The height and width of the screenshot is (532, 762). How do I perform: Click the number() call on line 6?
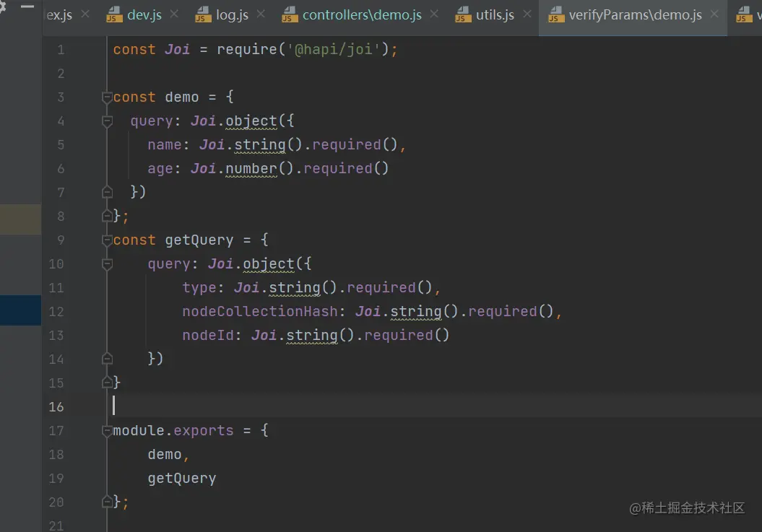click(x=259, y=169)
